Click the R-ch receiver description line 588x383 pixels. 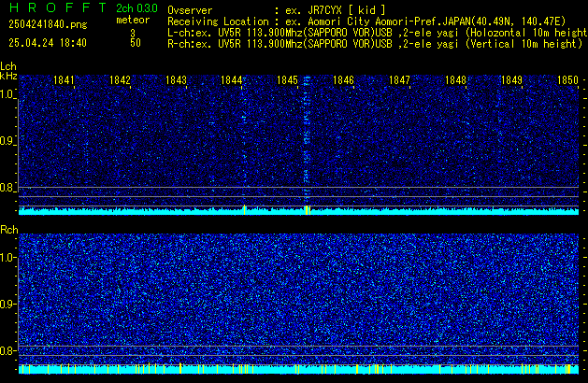point(375,44)
